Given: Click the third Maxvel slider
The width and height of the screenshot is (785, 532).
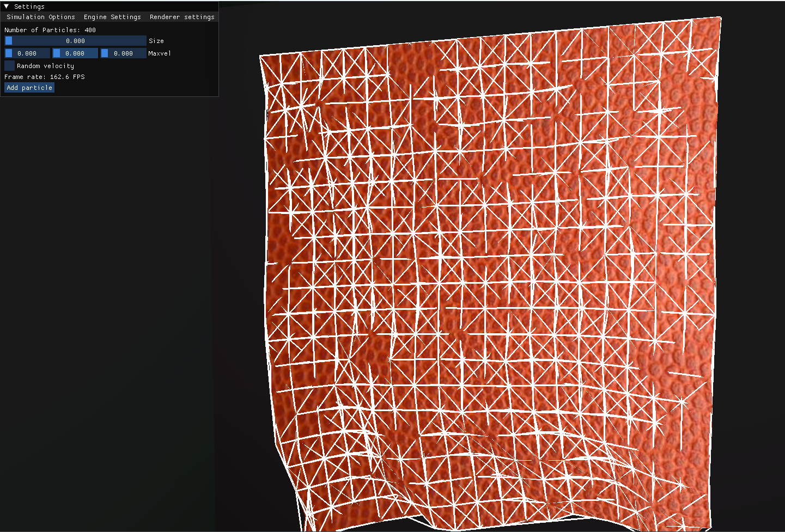Looking at the screenshot, I should tap(123, 53).
